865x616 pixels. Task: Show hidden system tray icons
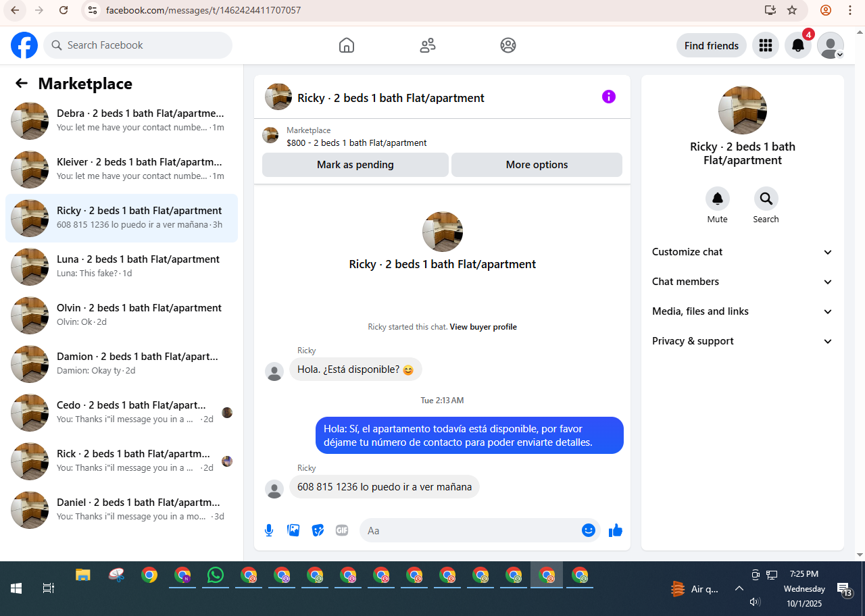point(739,588)
